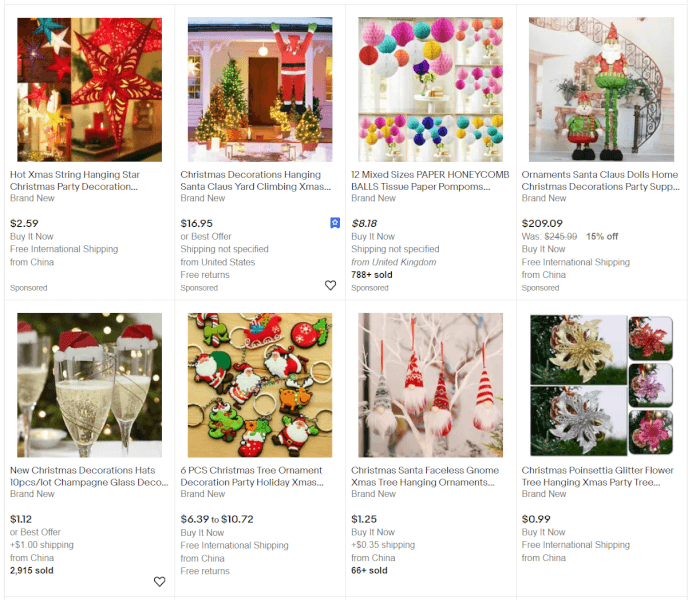
Task: Open Christmas Santa Faceless Gnome listing title
Action: click(425, 476)
